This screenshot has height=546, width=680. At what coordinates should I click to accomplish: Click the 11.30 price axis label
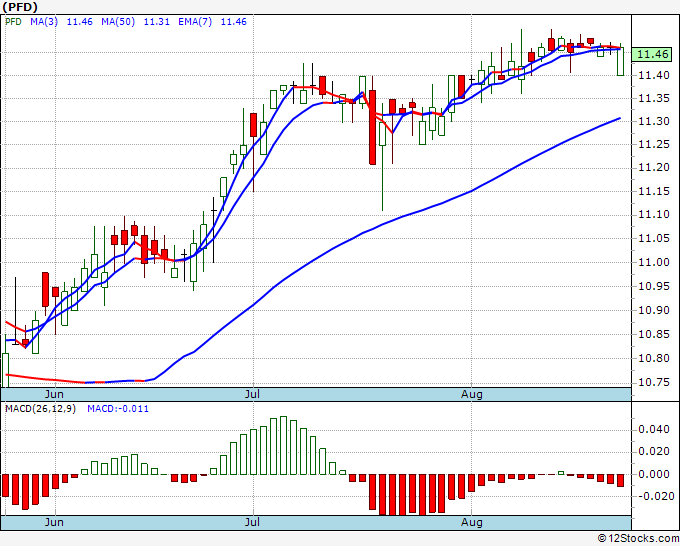pos(654,121)
